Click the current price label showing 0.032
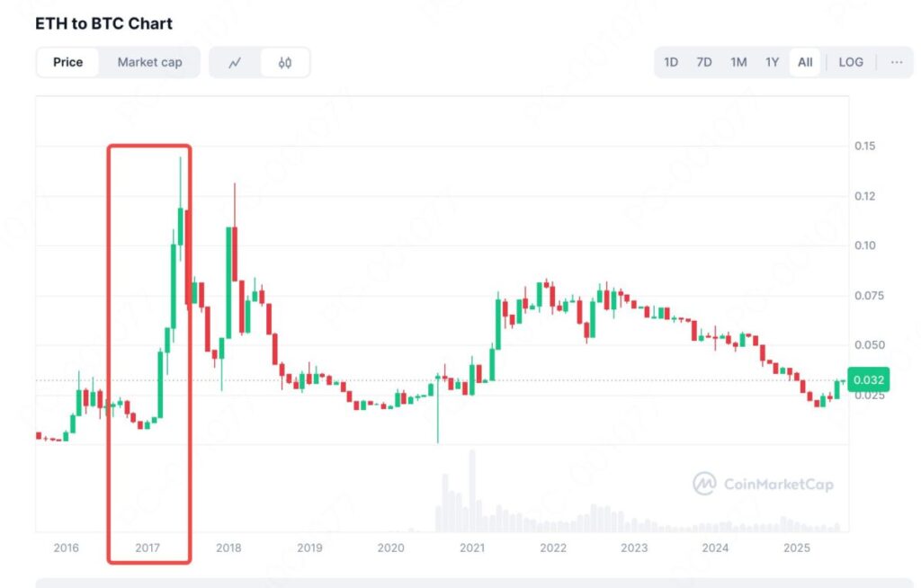 (867, 379)
